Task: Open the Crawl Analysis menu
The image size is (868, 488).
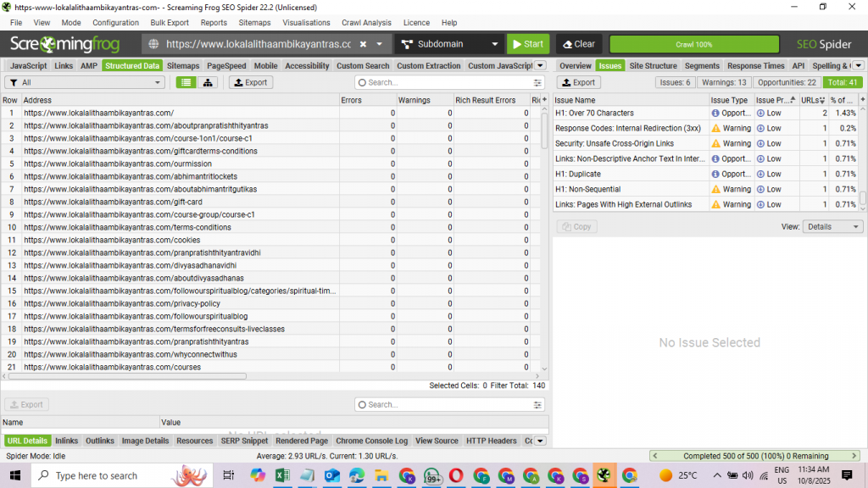Action: (x=366, y=23)
